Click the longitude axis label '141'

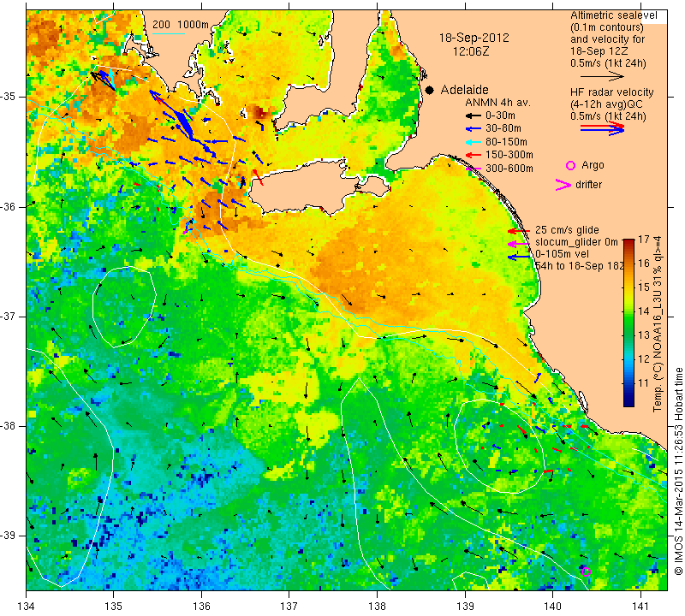tap(640, 606)
